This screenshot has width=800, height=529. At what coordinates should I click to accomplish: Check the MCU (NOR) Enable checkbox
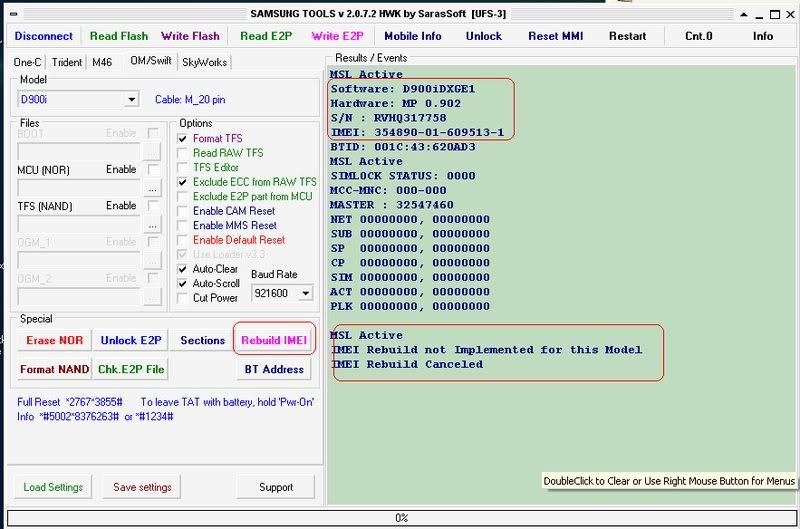click(153, 169)
